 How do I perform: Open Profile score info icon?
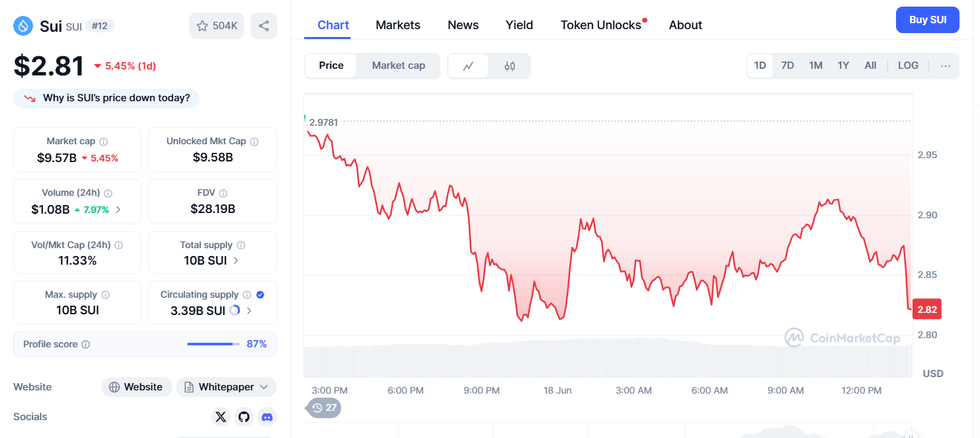pos(86,345)
